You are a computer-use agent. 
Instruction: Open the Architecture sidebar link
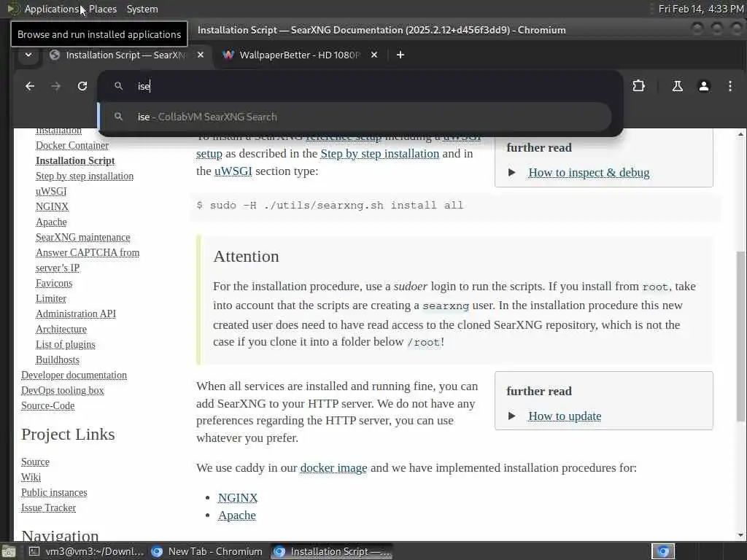click(61, 329)
